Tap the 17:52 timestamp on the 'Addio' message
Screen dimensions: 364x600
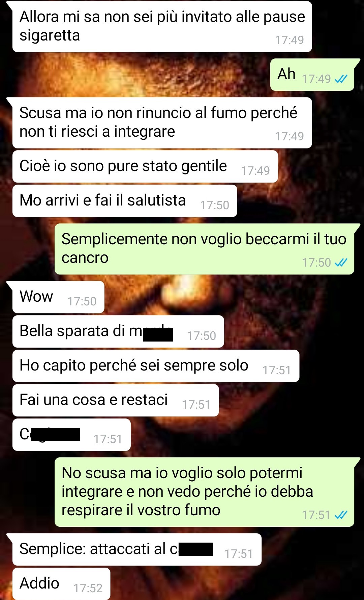click(88, 588)
